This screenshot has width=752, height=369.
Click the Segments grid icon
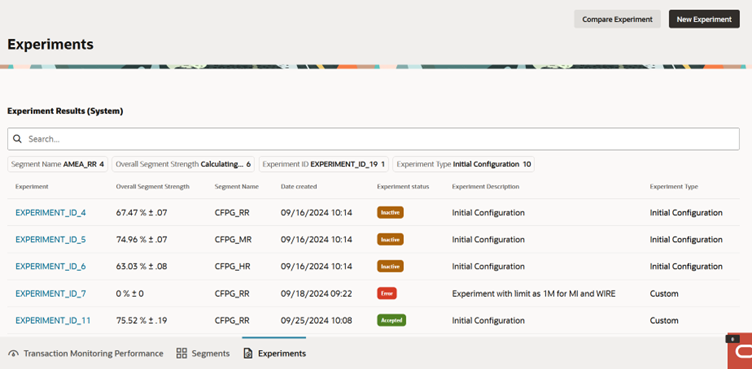182,354
